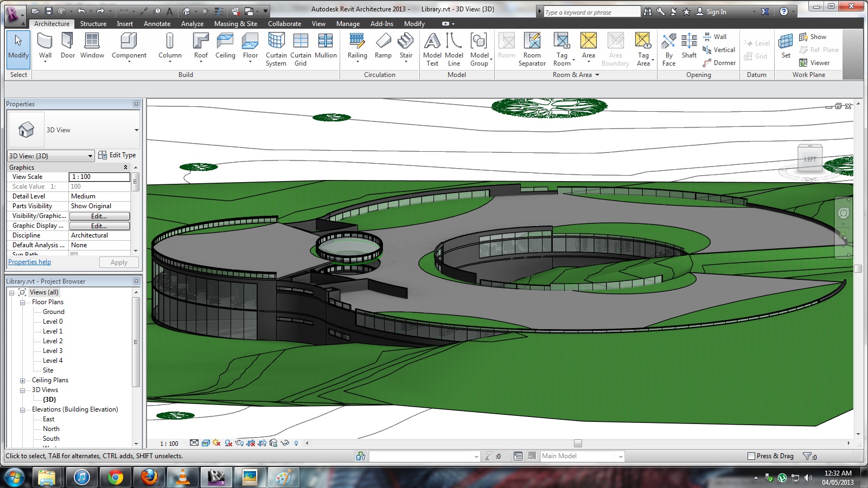Open the 3D View type selector dropdown
Viewport: 868px width, 488px height.
pos(136,130)
